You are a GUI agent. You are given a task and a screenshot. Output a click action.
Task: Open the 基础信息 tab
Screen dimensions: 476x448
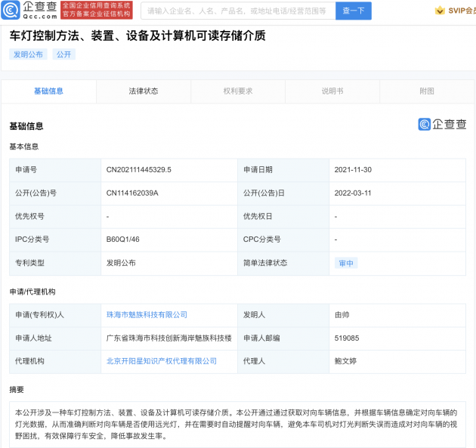pyautogui.click(x=48, y=91)
